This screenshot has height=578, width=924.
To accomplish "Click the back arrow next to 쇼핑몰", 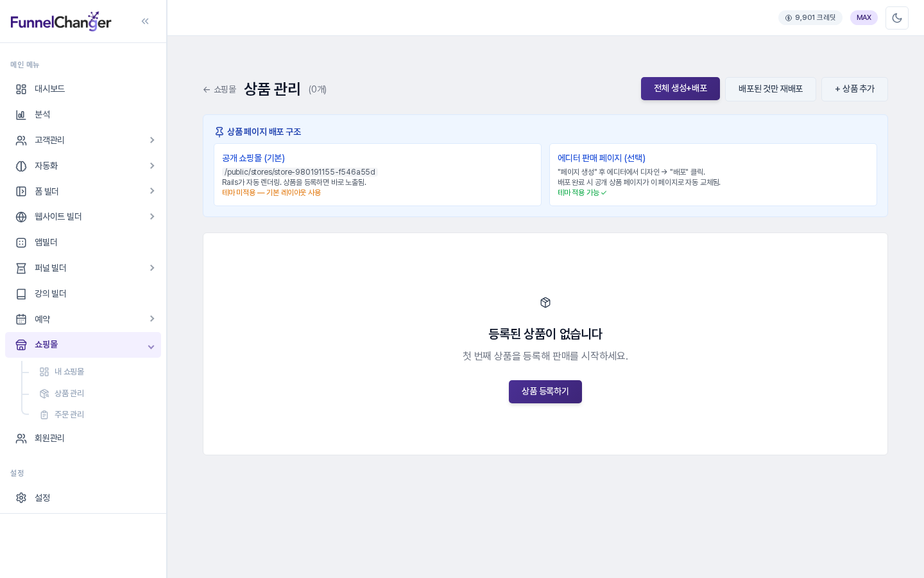I will click(x=207, y=90).
